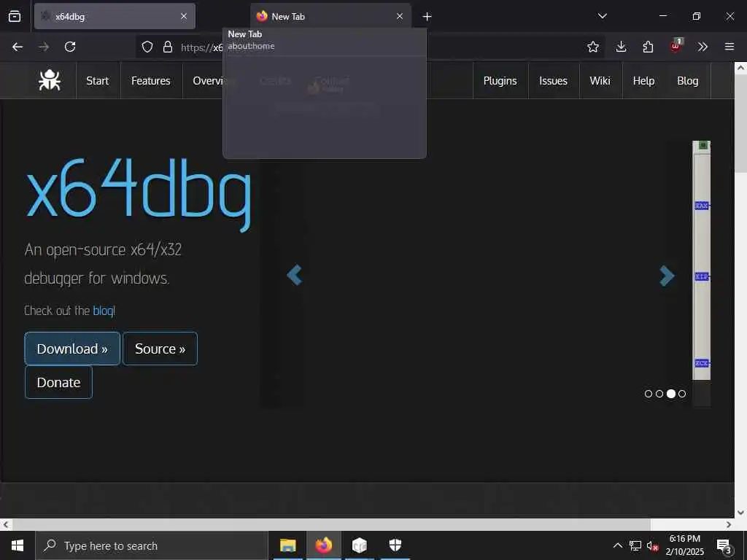The image size is (747, 560).
Task: Open the Windows Start menu
Action: tap(18, 545)
